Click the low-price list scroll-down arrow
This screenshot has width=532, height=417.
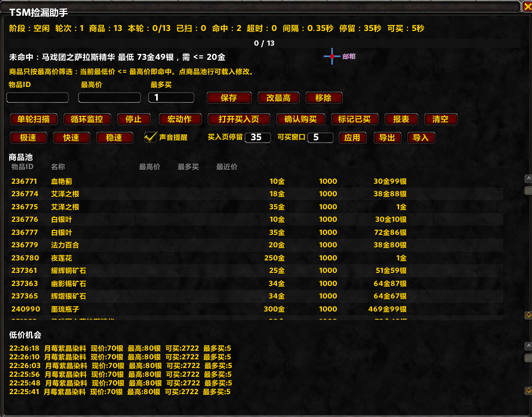[x=528, y=390]
